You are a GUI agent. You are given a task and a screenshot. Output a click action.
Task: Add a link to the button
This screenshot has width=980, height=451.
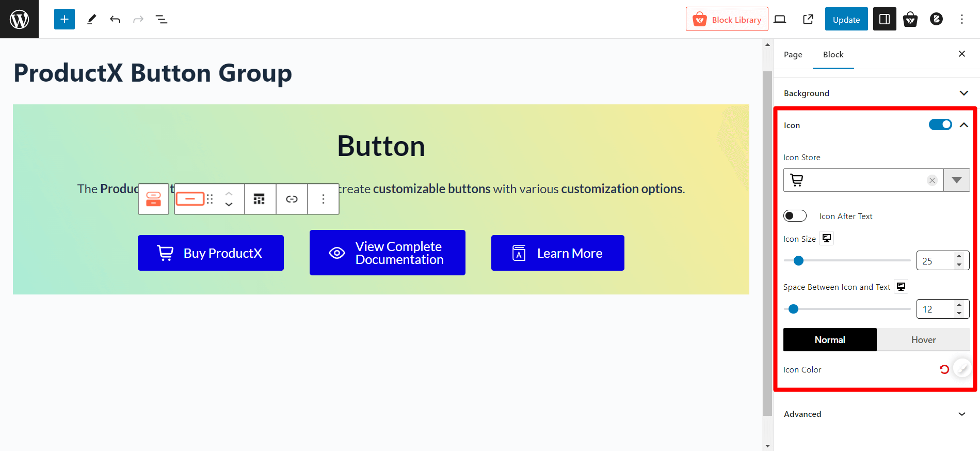click(x=292, y=199)
